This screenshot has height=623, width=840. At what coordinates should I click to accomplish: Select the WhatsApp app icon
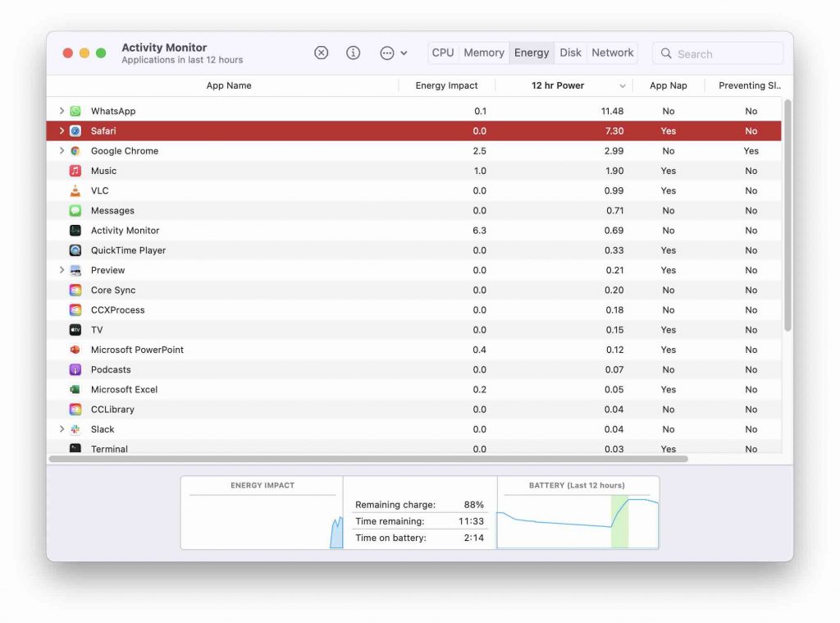(x=76, y=111)
